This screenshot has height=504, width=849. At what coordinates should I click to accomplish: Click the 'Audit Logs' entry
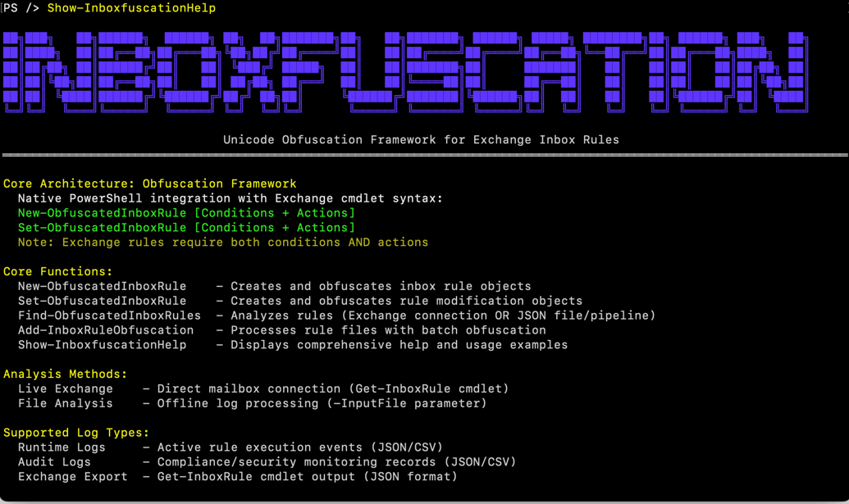point(54,462)
